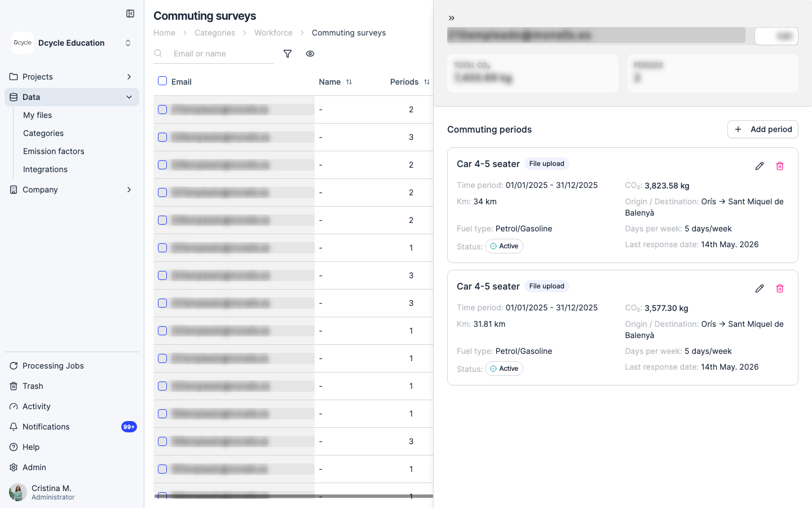The width and height of the screenshot is (812, 508).
Task: Click the Add period button
Action: tap(763, 129)
